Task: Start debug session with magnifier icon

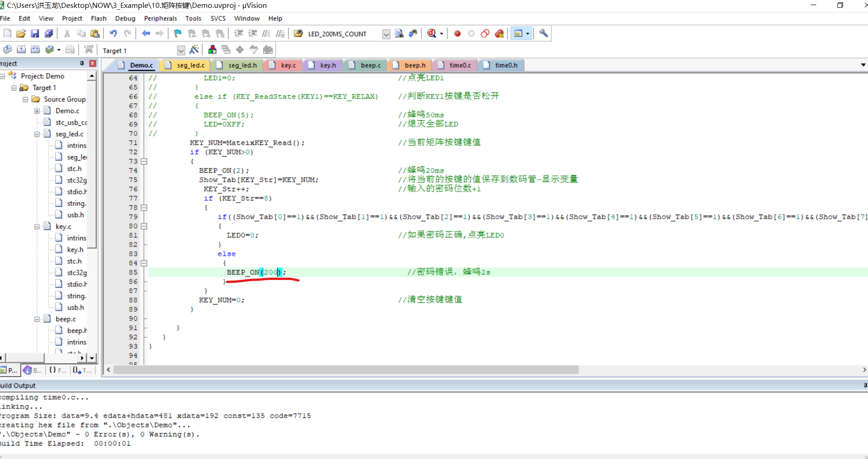Action: point(431,33)
